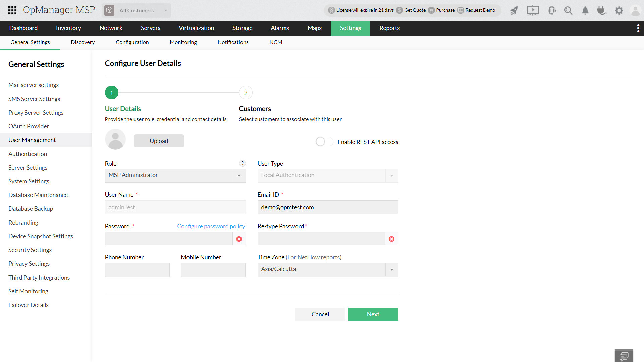
Task: Open the Role help question mark
Action: click(x=243, y=163)
